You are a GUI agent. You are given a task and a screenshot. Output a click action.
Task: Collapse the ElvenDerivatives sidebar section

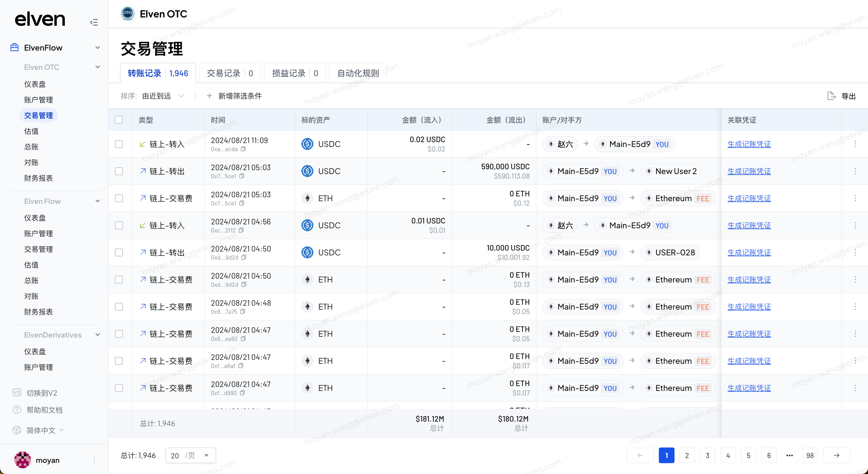tap(98, 335)
